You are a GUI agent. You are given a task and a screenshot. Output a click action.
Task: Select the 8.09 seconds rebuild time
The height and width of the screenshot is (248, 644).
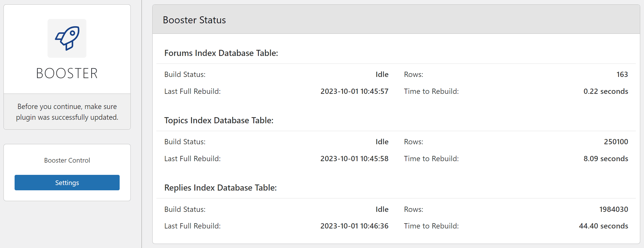click(606, 159)
